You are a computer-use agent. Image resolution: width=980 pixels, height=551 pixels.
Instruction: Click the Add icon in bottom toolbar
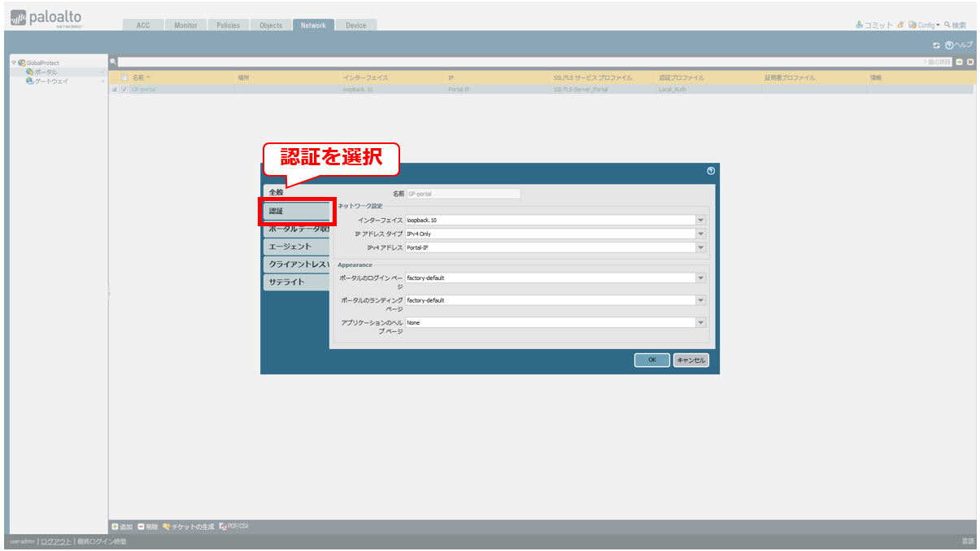coord(115,527)
